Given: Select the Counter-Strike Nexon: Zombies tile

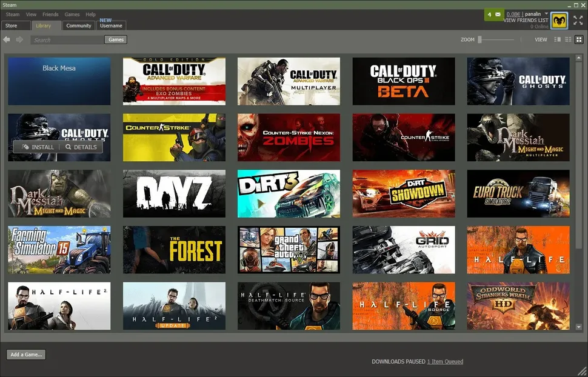Looking at the screenshot, I should (289, 138).
